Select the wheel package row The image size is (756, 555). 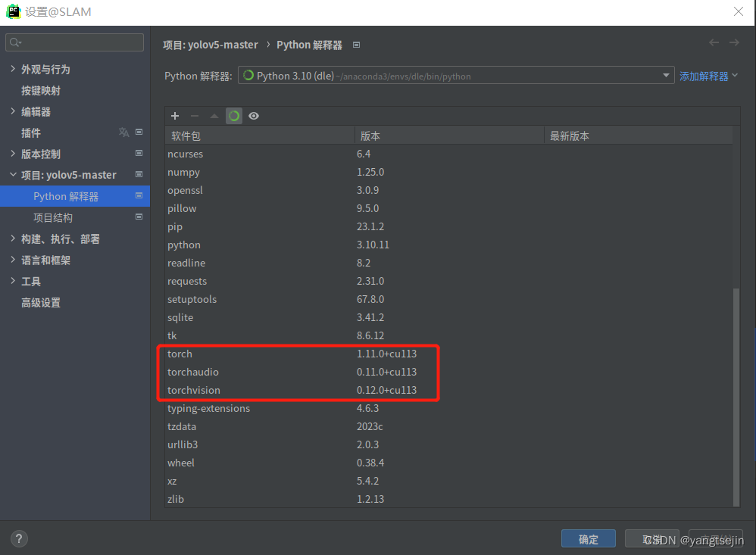click(448, 463)
